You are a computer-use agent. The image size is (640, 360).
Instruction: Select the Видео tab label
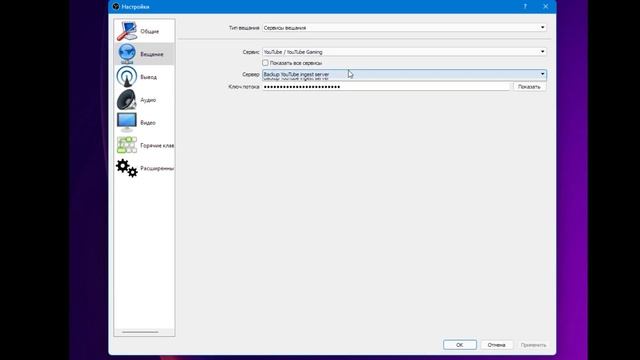point(148,123)
